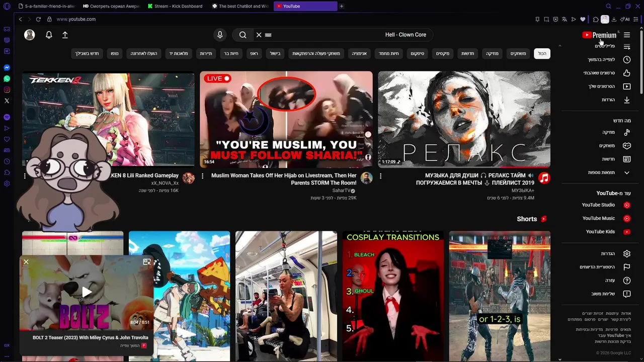Select the מיקסים filter chip
The width and height of the screenshot is (644, 362).
[x=443, y=53]
